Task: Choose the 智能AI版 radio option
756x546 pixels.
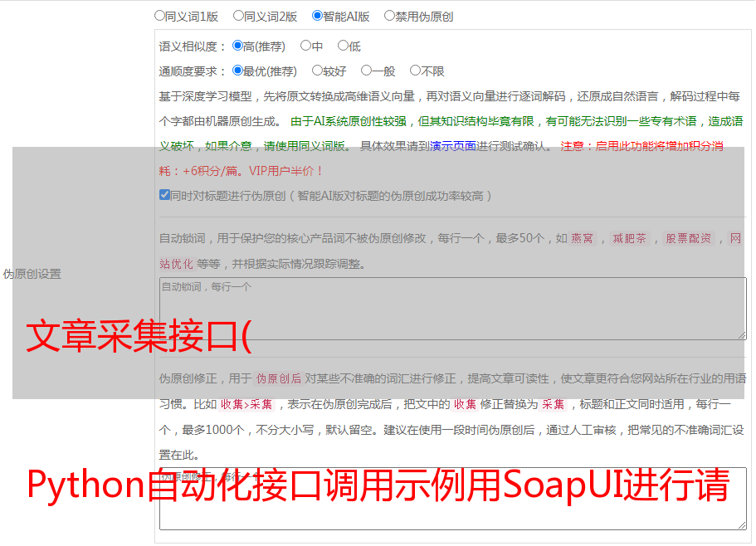Action: [x=317, y=16]
